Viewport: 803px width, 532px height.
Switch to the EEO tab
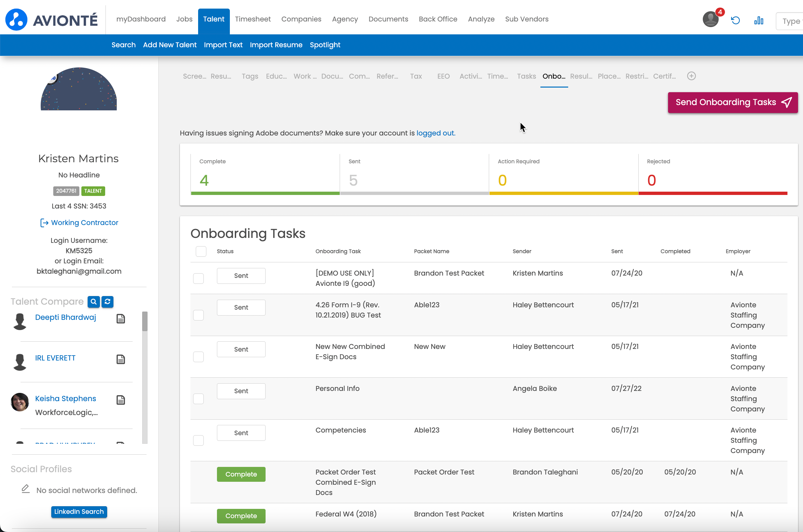[x=444, y=76]
